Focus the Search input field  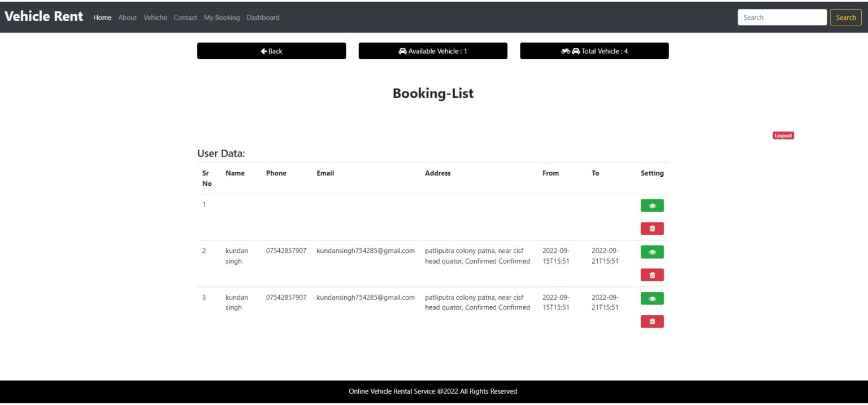(x=782, y=18)
